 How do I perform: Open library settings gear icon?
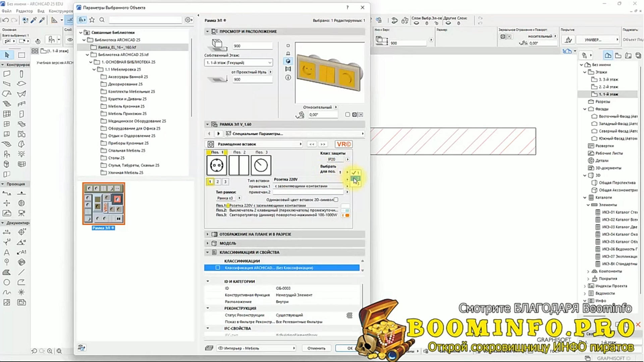coord(189,20)
